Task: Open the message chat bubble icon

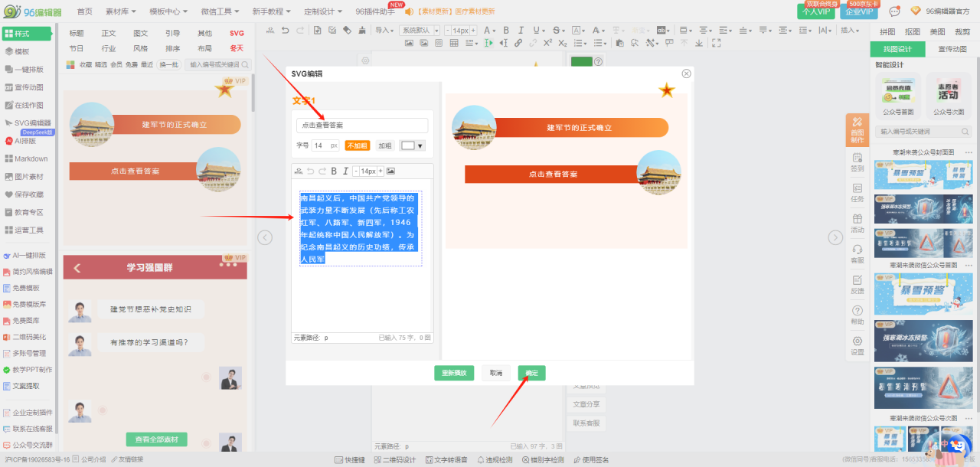Action: (894, 11)
